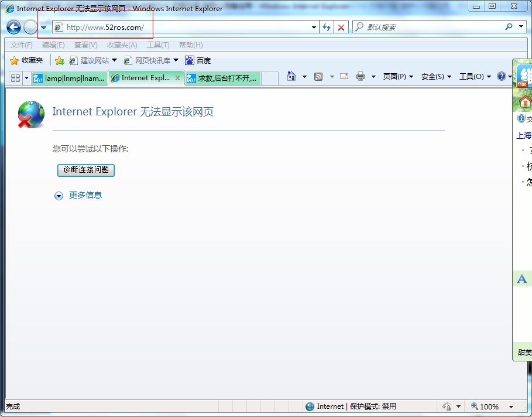Click the 100% zoom level button

coord(485,406)
